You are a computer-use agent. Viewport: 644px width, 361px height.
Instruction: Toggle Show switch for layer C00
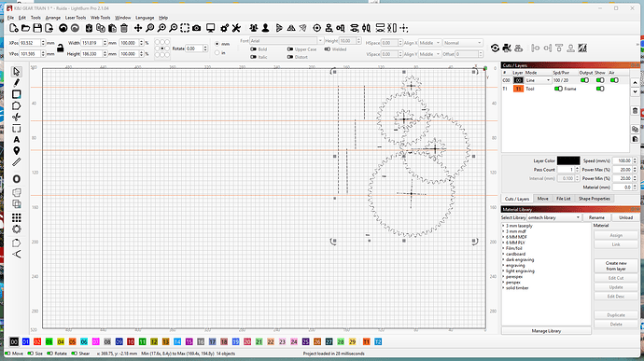[x=600, y=80]
